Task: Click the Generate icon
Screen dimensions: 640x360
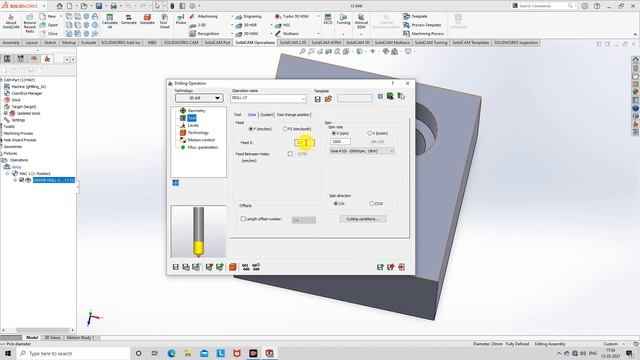Action: pyautogui.click(x=129, y=19)
